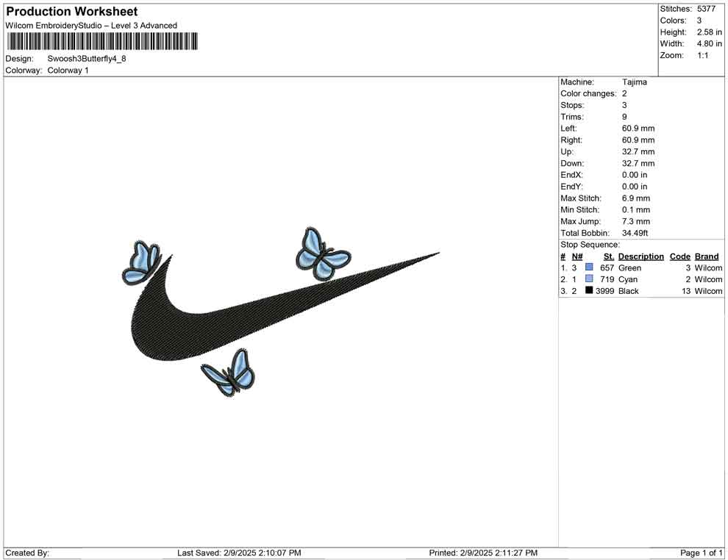Click the Code column header
The image size is (728, 560).
pyautogui.click(x=680, y=256)
